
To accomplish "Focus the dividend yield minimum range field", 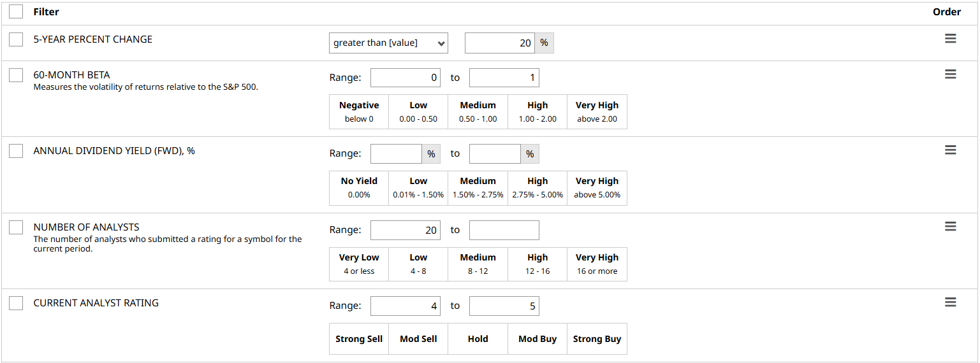I will click(x=396, y=154).
